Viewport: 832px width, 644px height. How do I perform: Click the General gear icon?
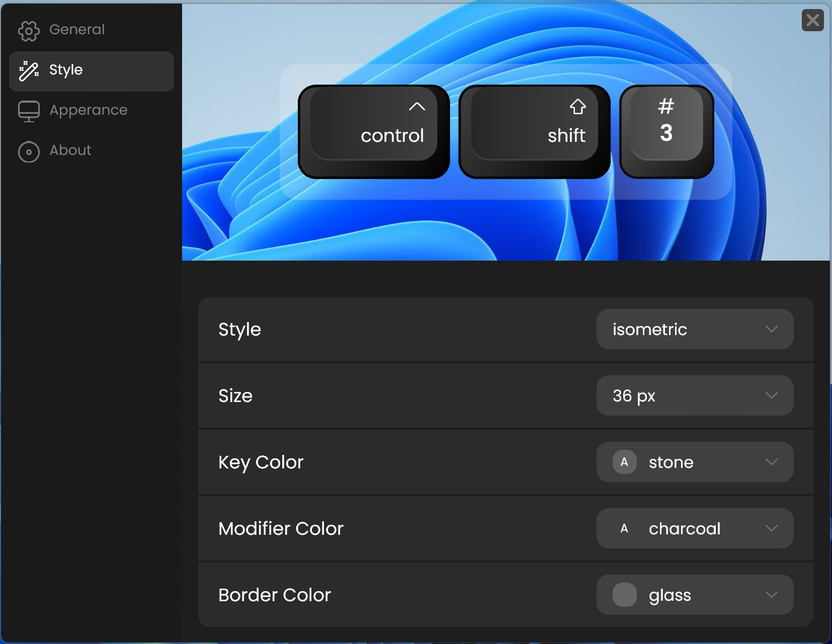click(29, 31)
